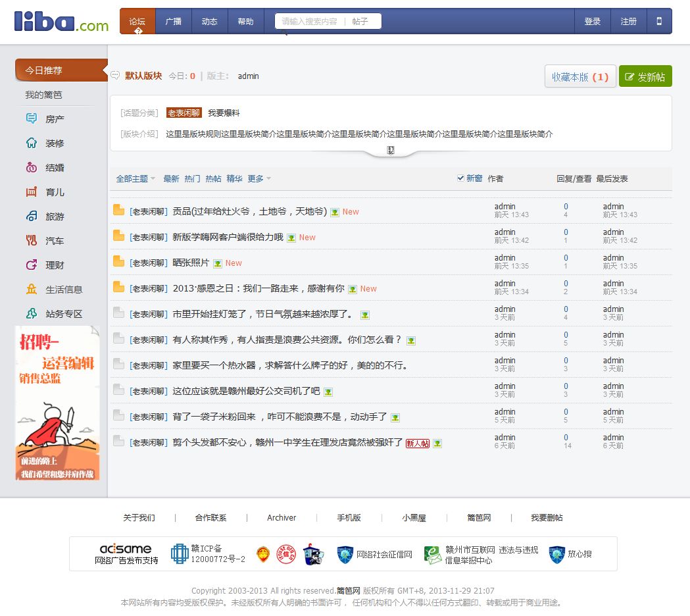Viewport: 690px width, 616px height.
Task: Open the 帮助 menu in top navigation
Action: 245,21
